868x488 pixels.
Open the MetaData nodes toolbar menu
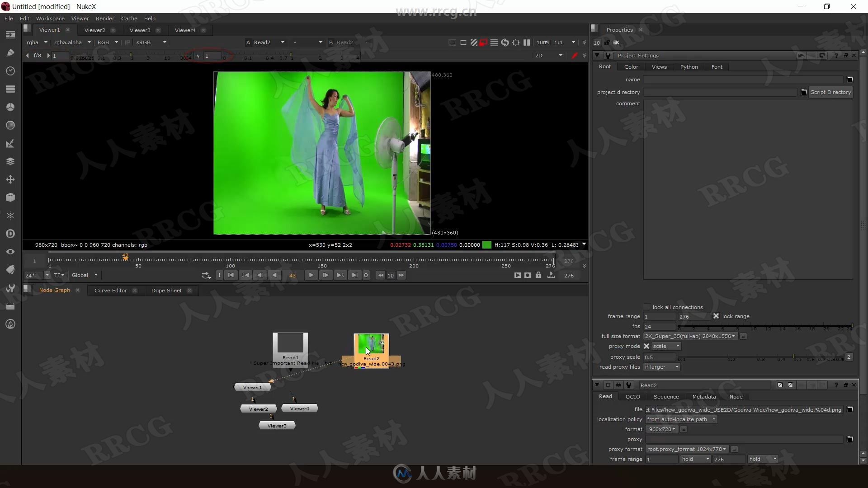10,270
